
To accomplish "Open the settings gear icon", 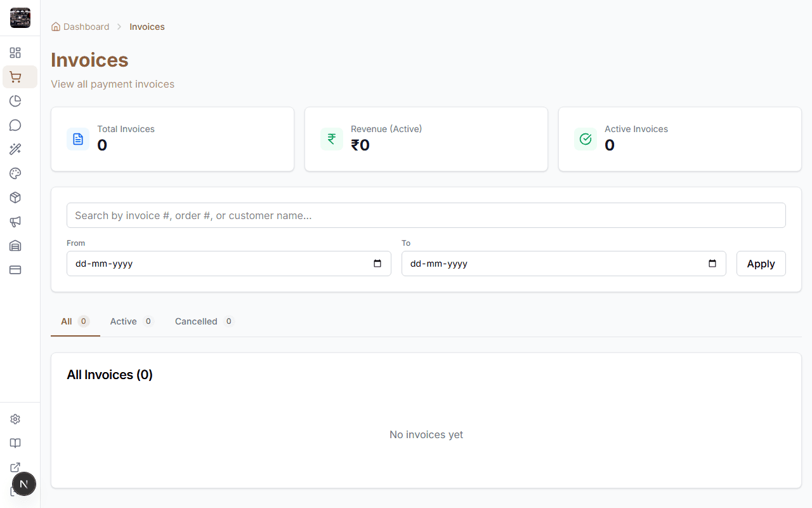I will click(15, 418).
